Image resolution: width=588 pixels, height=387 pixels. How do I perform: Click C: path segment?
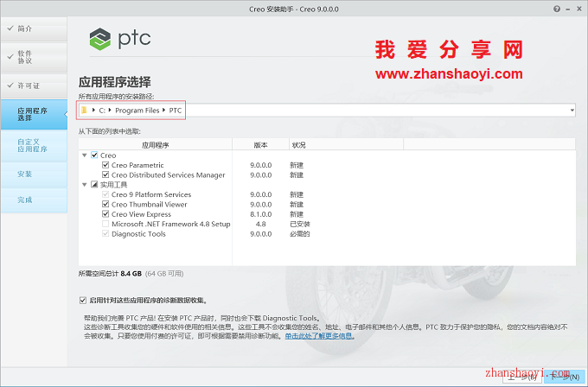tap(102, 111)
